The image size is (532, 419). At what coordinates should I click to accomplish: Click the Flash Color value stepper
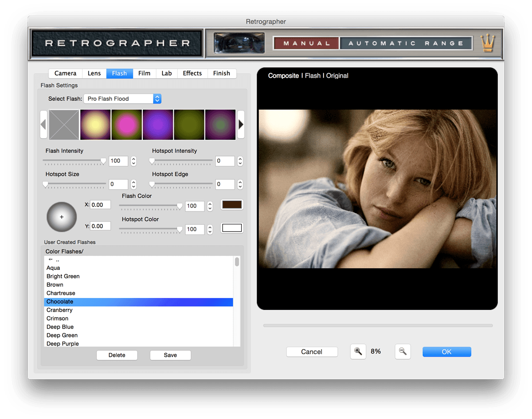[x=210, y=206]
